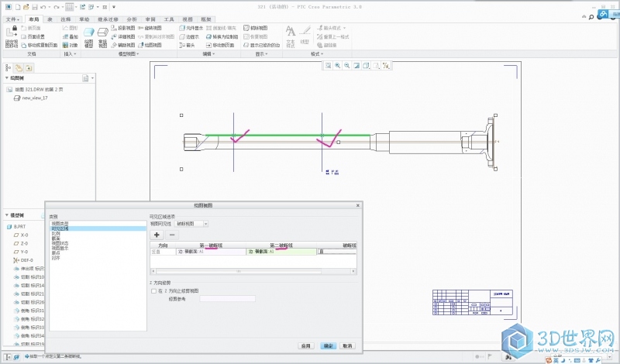This screenshot has width=620, height=364.
Task: Select Scale (比例) category in dialog
Action: (x=56, y=234)
